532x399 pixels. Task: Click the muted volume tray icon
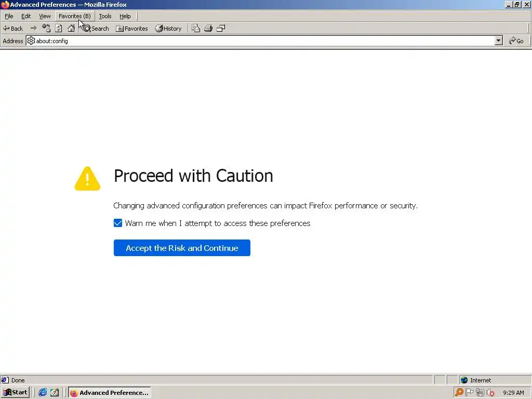pyautogui.click(x=490, y=393)
